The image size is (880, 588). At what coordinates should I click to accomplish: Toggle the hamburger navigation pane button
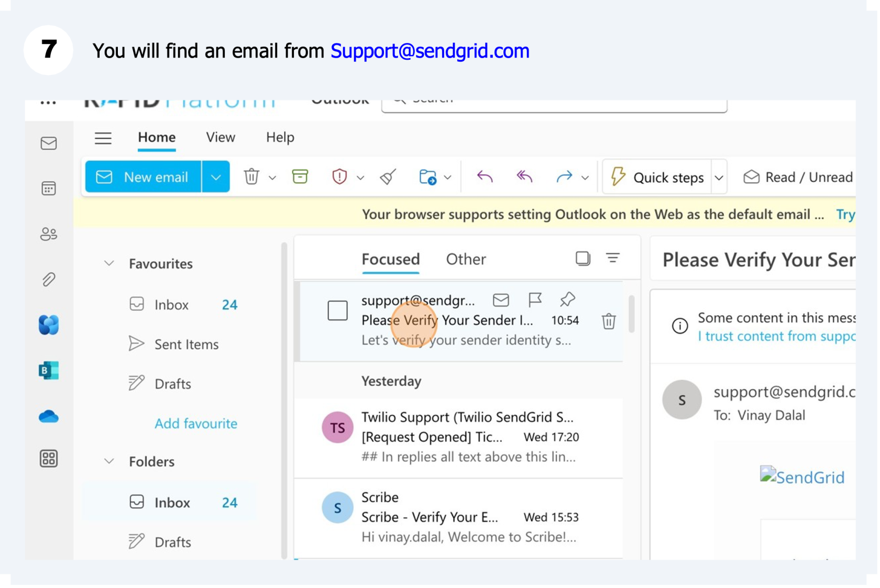coord(103,138)
